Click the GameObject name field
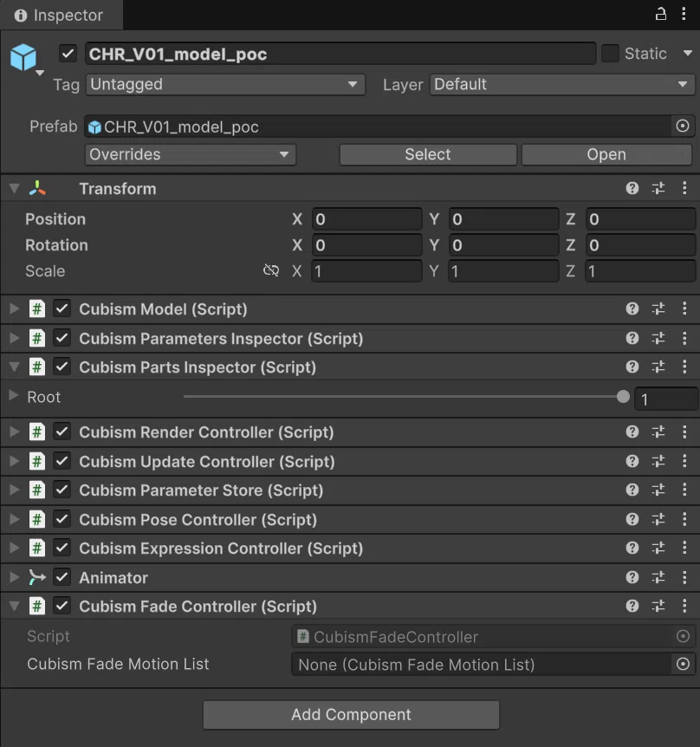The image size is (700, 747). tap(340, 54)
